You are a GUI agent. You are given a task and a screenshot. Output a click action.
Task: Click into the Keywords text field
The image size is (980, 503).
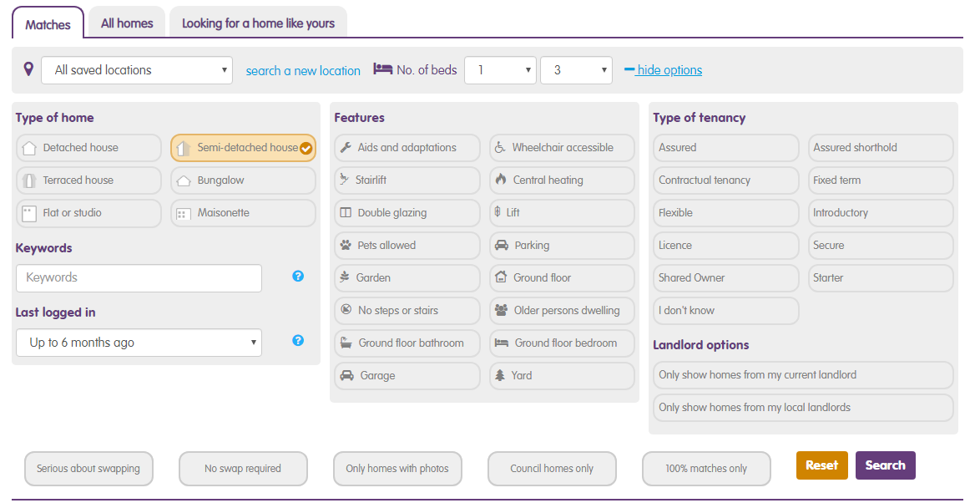(139, 277)
